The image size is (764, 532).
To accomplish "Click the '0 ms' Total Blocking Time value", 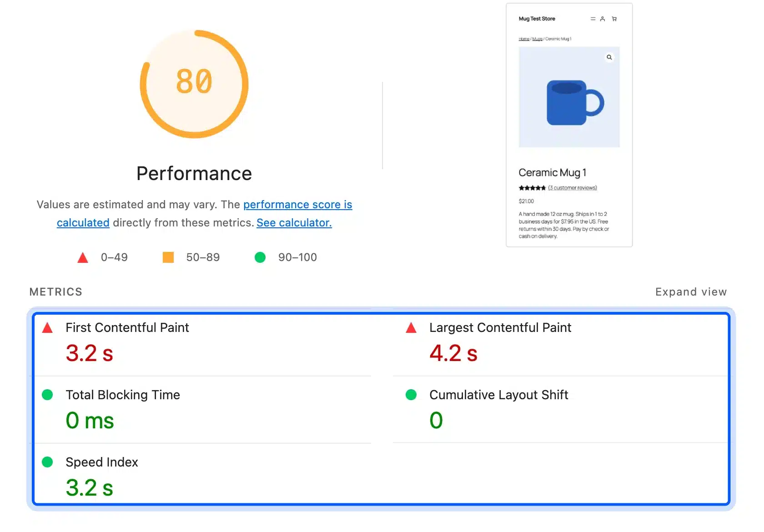I will coord(90,421).
